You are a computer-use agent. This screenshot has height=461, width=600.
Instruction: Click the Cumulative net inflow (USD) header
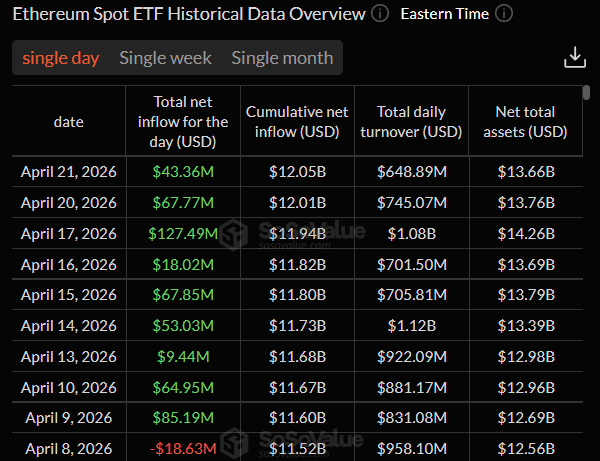tap(297, 122)
